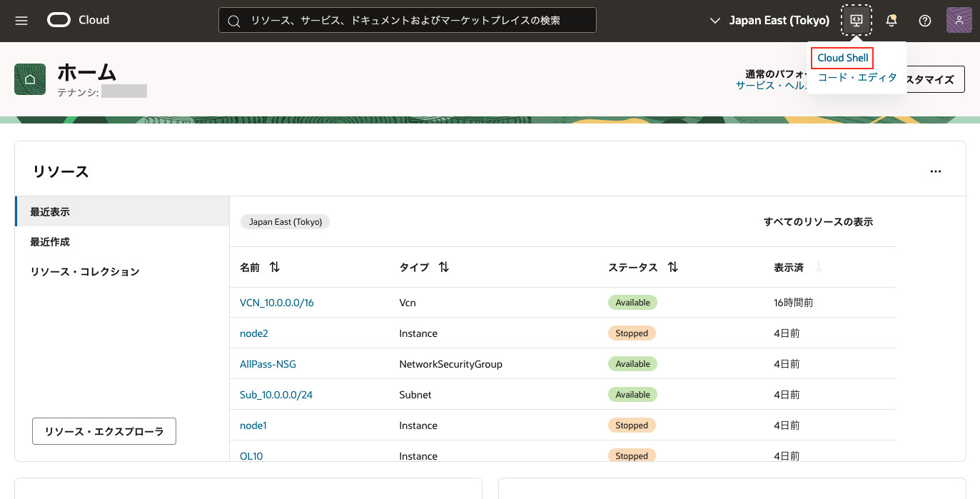
Task: Open the user profile avatar
Action: [959, 20]
